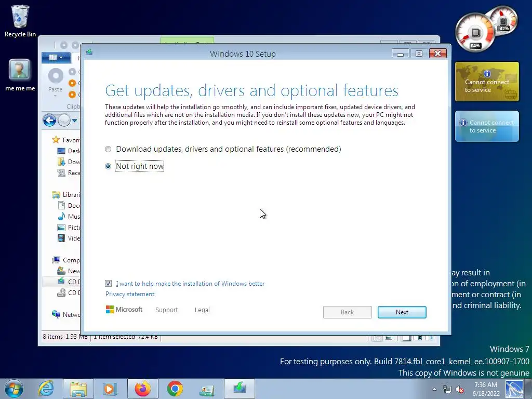Click the yellow currency gadget with world map
The width and height of the screenshot is (532, 399).
pyautogui.click(x=487, y=82)
